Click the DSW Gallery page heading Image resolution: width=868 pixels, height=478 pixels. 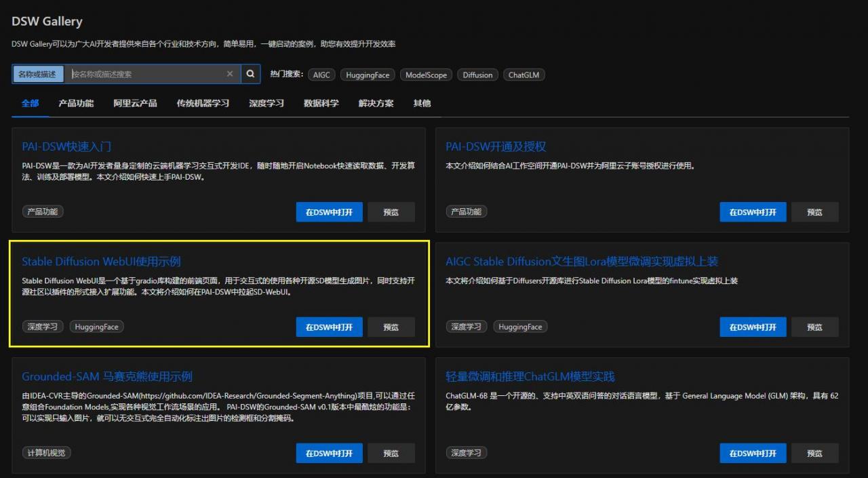(x=47, y=22)
